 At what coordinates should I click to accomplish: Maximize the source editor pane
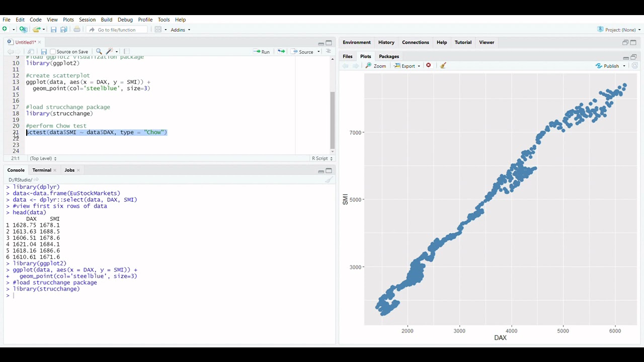pos(329,43)
